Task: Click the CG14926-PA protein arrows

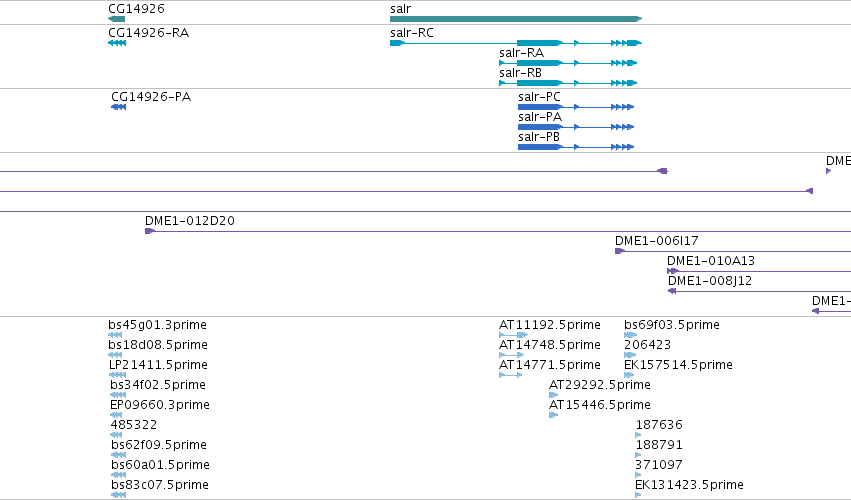Action: pyautogui.click(x=118, y=107)
